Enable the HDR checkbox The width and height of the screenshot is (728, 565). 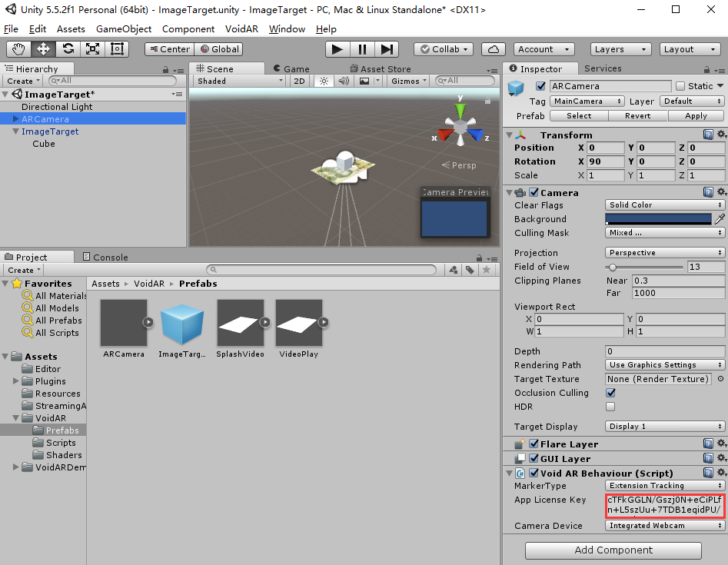(610, 407)
